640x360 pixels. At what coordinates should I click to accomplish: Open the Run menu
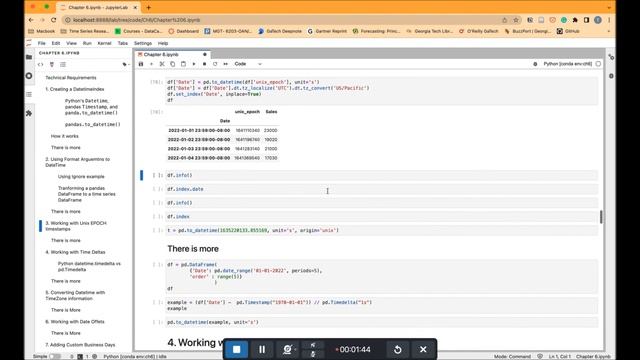point(87,43)
